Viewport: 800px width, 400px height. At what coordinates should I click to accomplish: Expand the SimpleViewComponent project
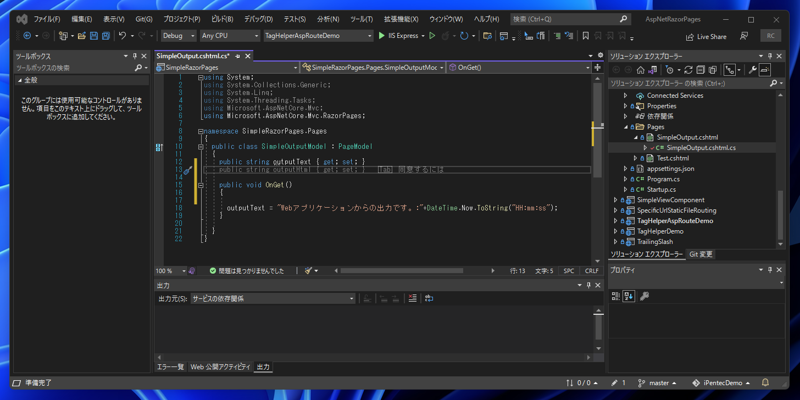[616, 200]
